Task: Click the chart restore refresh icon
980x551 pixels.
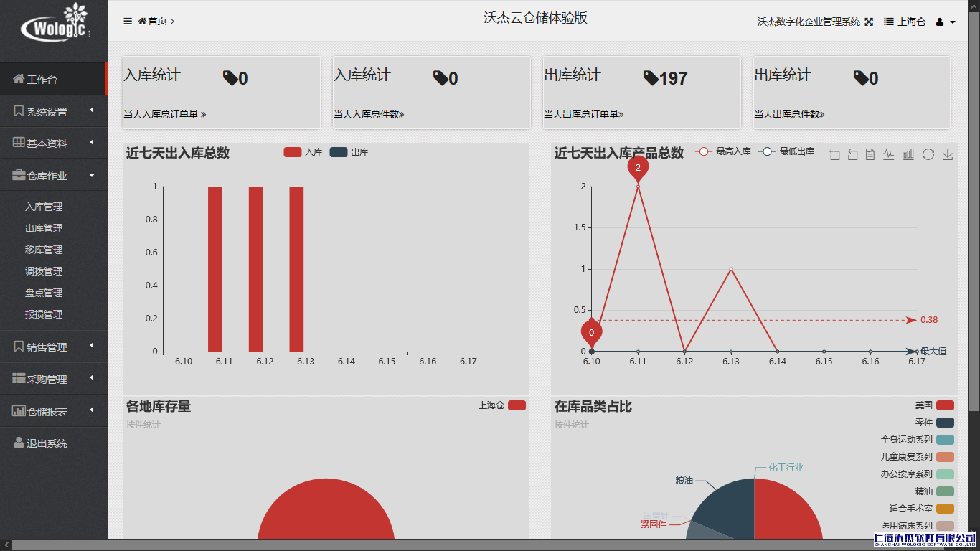Action: 928,154
